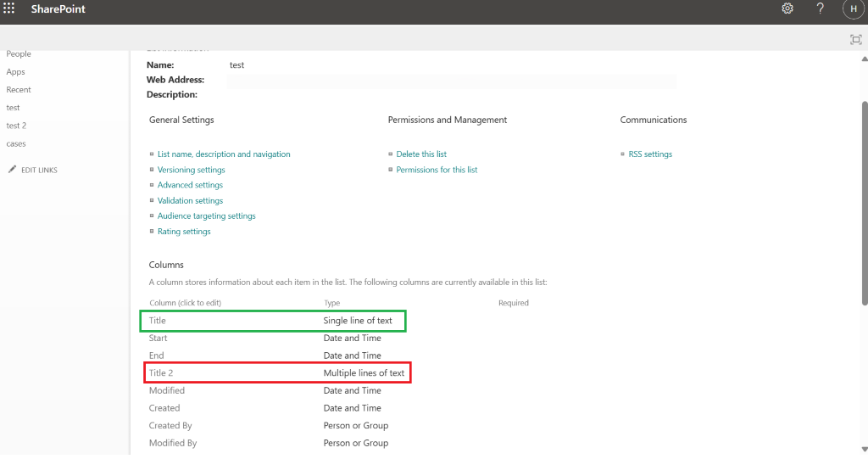Edit the Start column

coord(158,339)
